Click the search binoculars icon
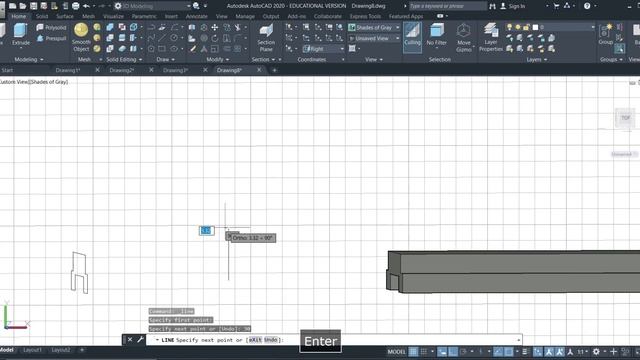Screen dimensions: 640x360 [492, 6]
